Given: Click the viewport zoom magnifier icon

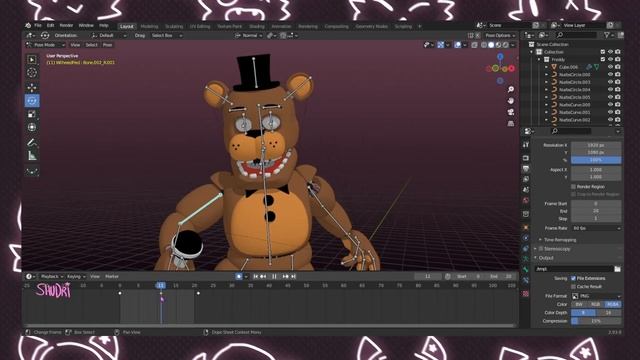Looking at the screenshot, I should [x=511, y=89].
